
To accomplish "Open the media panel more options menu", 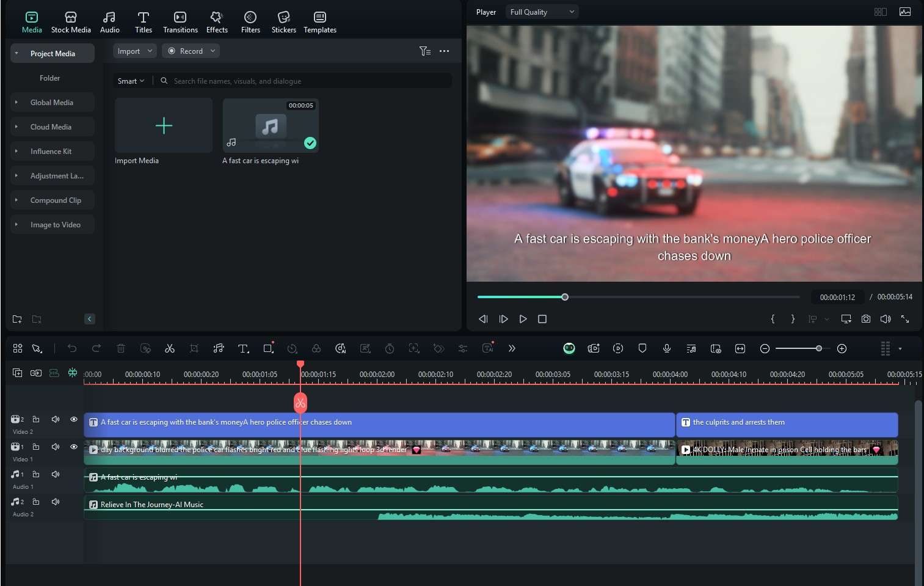I will point(445,51).
